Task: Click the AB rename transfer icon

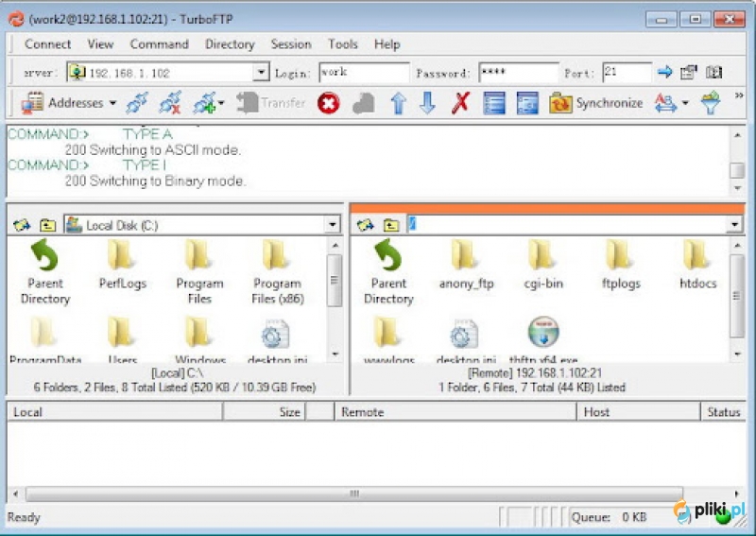Action: point(665,103)
